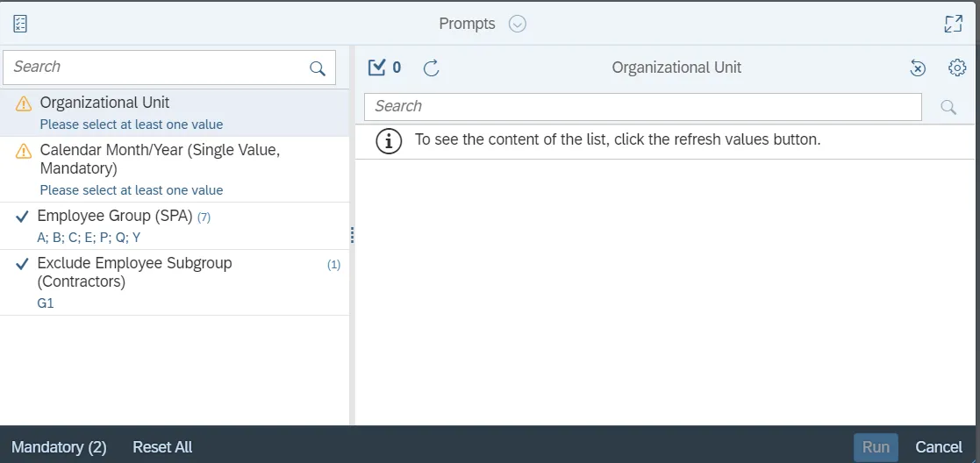The height and width of the screenshot is (463, 980).
Task: Click Cancel to close prompts
Action: pyautogui.click(x=939, y=447)
